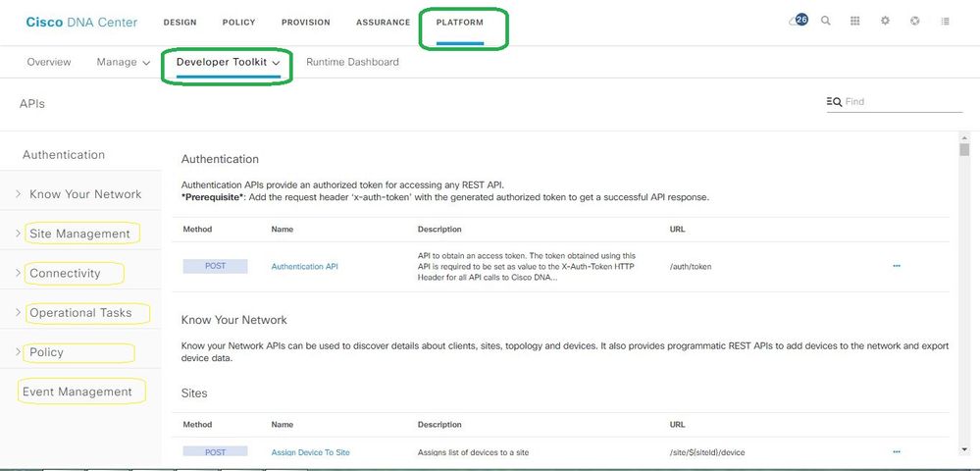
Task: Expand the Policy chevron in sidebar
Action: click(x=18, y=351)
